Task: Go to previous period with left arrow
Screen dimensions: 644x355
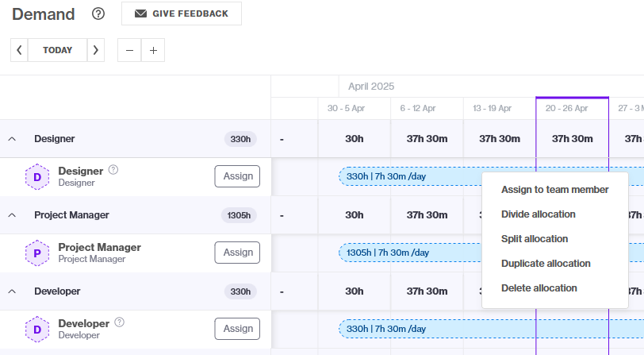Action: click(x=19, y=50)
